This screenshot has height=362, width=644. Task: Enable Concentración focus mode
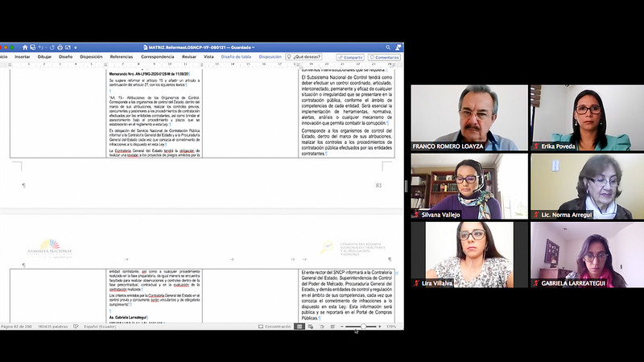[275, 327]
